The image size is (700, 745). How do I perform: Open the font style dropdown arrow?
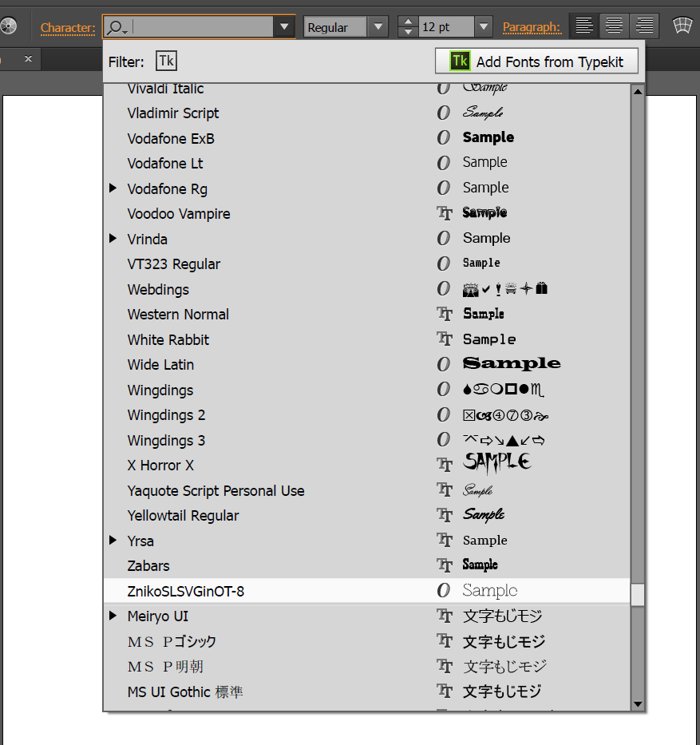point(378,26)
